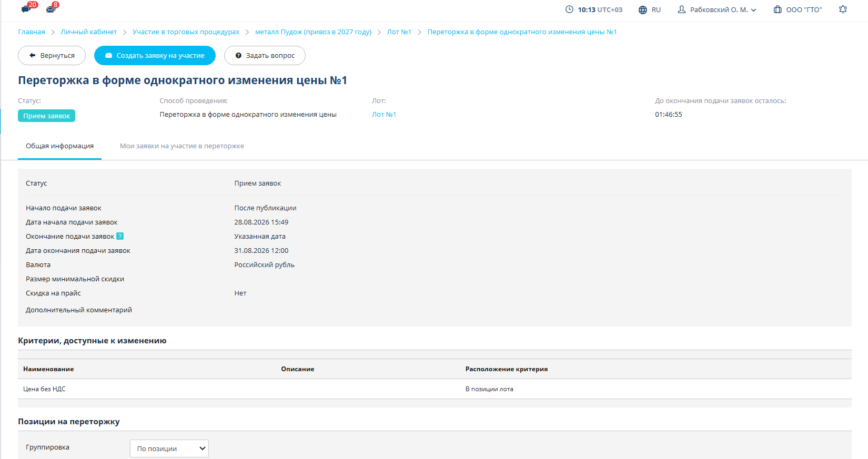Image resolution: width=868 pixels, height=459 pixels.
Task: Open Лот №1 link under Лот
Action: point(384,115)
